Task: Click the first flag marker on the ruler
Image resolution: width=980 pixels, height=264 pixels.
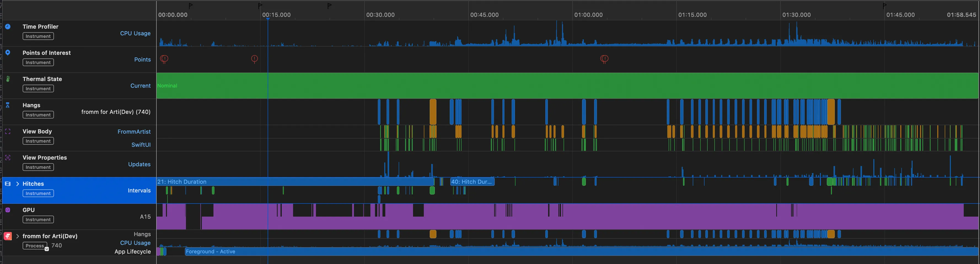Action: pyautogui.click(x=190, y=6)
